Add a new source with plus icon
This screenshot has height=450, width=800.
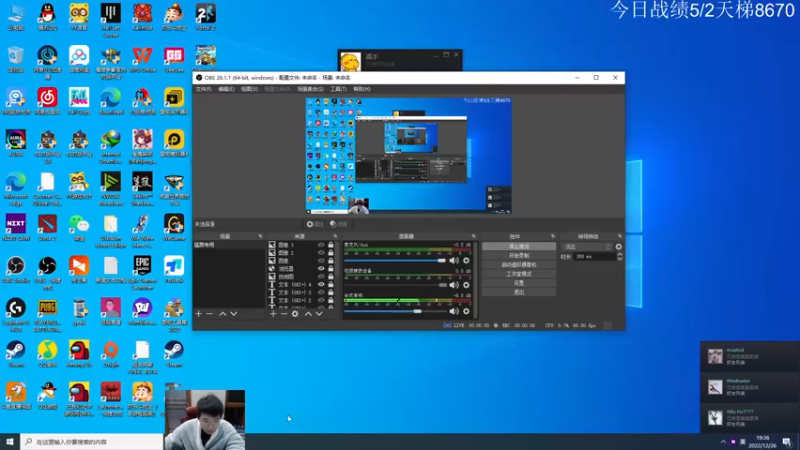point(273,314)
